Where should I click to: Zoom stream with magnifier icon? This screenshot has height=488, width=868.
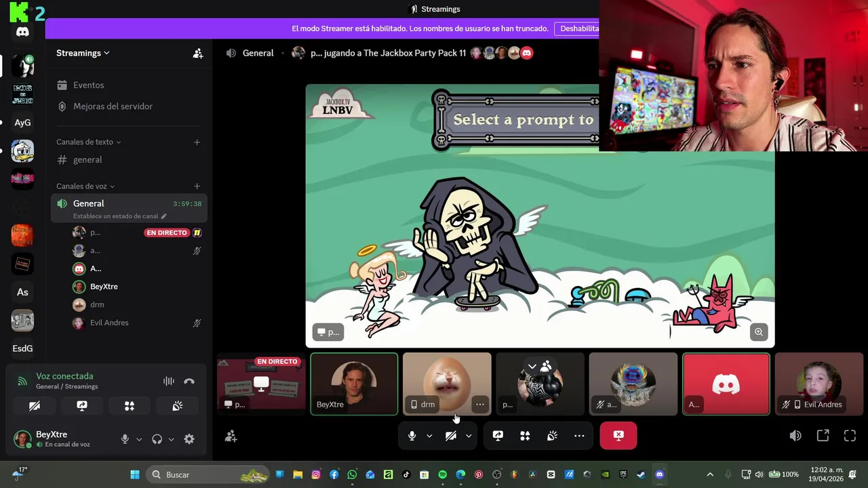758,331
